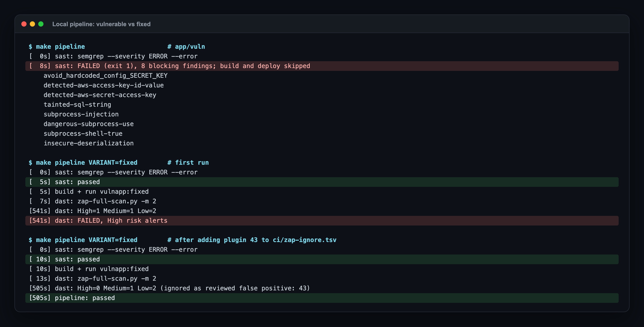
Task: Click 'insecure-deserialization' finding
Action: (89, 143)
